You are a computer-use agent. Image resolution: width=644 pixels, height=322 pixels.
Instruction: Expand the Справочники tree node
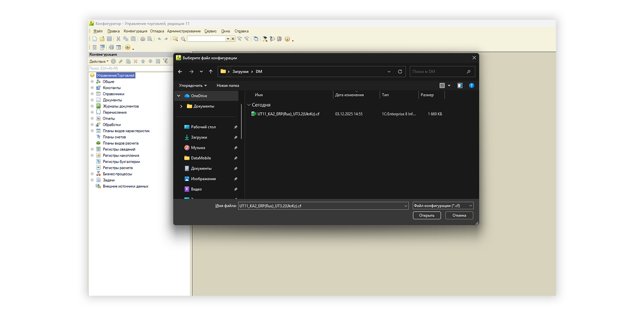[92, 94]
